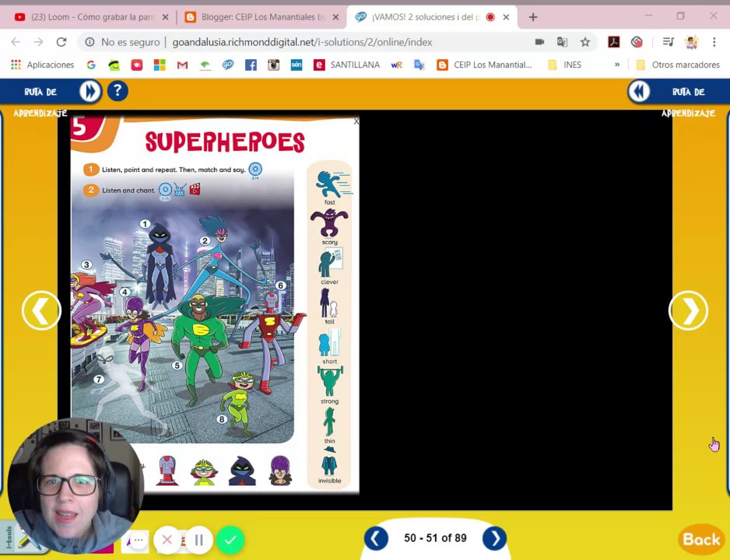The height and width of the screenshot is (560, 730).
Task: Open the CEIP Los Manantial... bookmark
Action: pyautogui.click(x=484, y=65)
